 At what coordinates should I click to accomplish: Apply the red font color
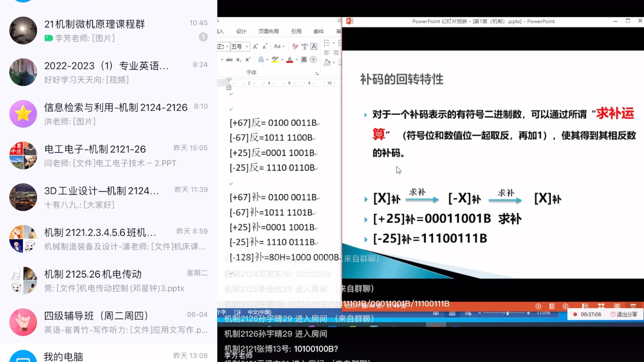pyautogui.click(x=289, y=59)
